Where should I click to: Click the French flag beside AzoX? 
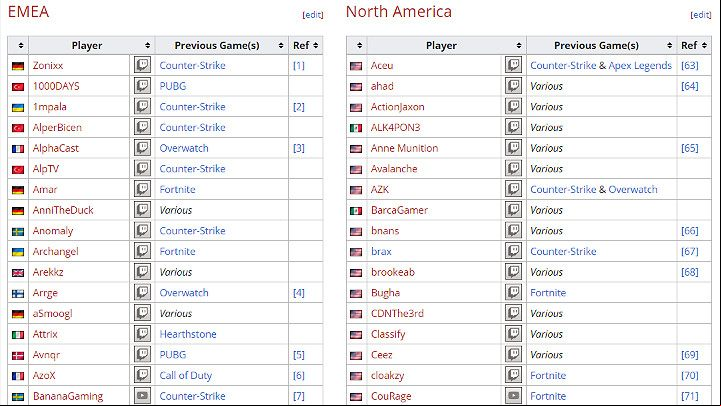click(18, 376)
